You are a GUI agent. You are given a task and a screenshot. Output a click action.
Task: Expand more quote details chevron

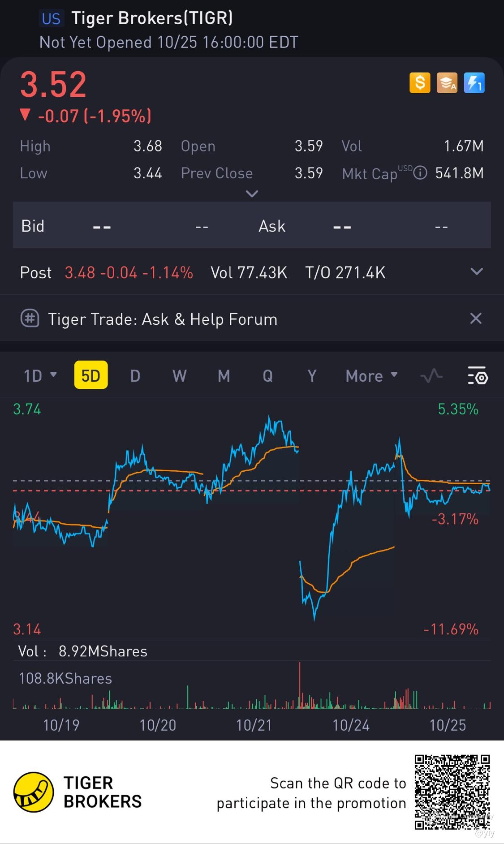[x=252, y=194]
